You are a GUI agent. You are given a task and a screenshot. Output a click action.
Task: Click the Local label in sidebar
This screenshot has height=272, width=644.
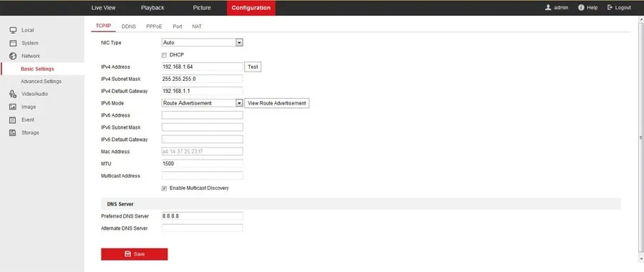pos(27,30)
